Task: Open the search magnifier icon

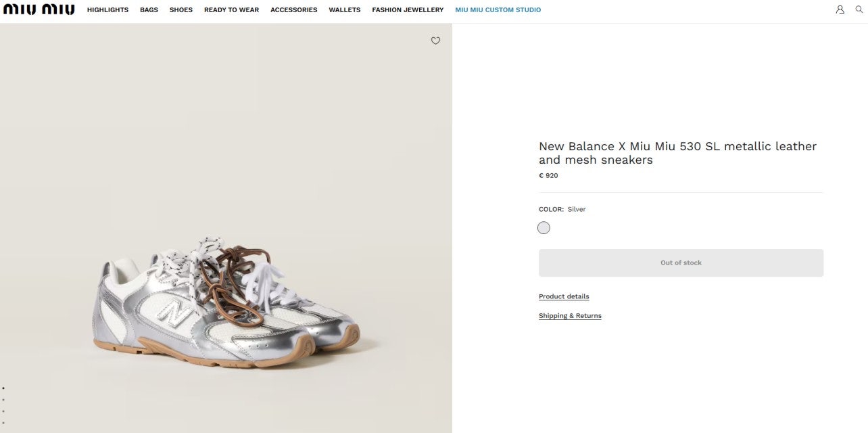Action: pyautogui.click(x=859, y=9)
